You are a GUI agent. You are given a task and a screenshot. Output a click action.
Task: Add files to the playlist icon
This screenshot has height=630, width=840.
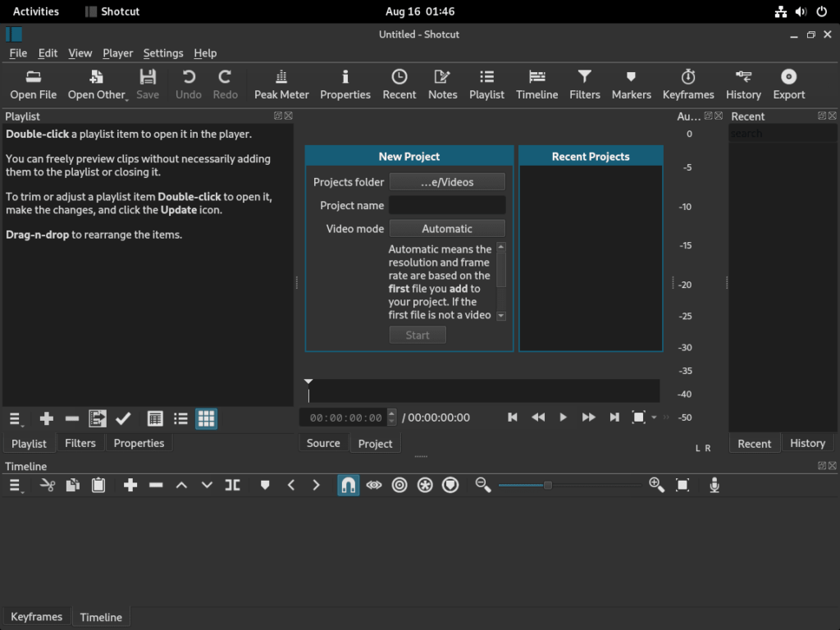(x=98, y=419)
